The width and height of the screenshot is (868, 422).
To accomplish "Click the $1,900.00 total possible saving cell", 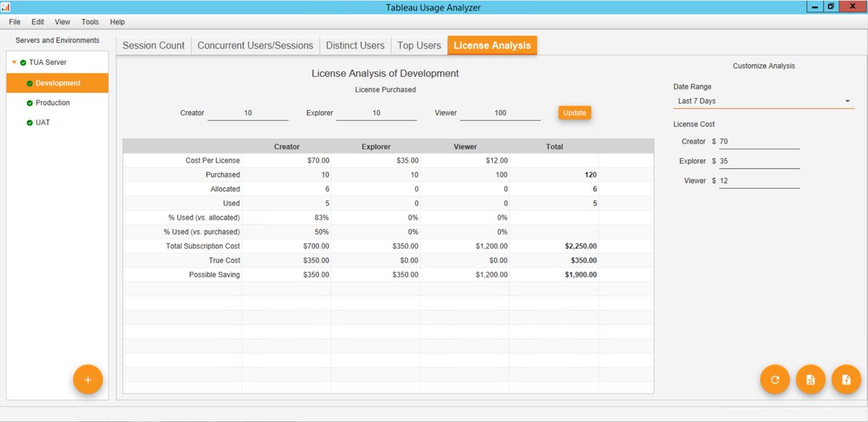I will click(x=554, y=275).
